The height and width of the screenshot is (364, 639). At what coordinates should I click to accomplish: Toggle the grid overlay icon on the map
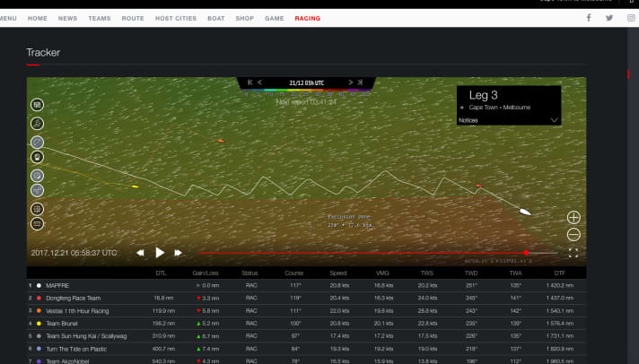pyautogui.click(x=37, y=209)
